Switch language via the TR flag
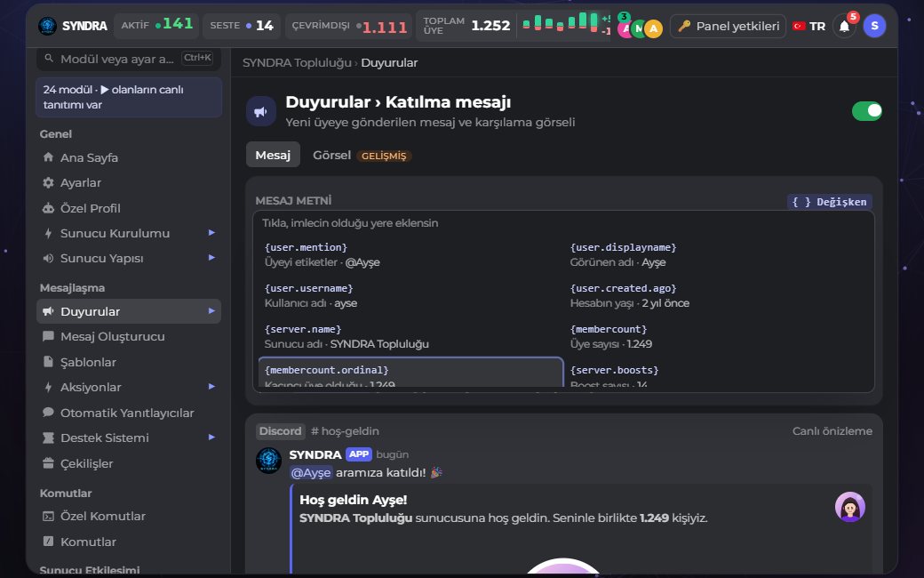Screen dimensions: 924x578 pyautogui.click(x=799, y=26)
